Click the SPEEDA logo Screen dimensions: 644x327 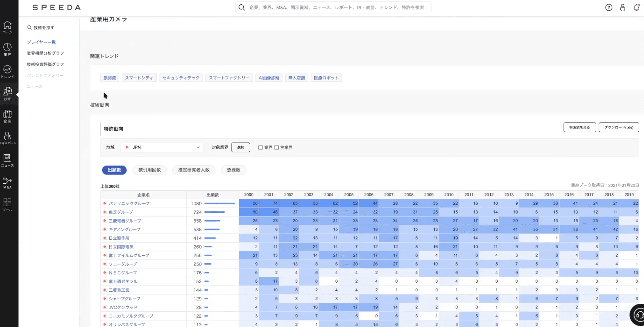(57, 8)
